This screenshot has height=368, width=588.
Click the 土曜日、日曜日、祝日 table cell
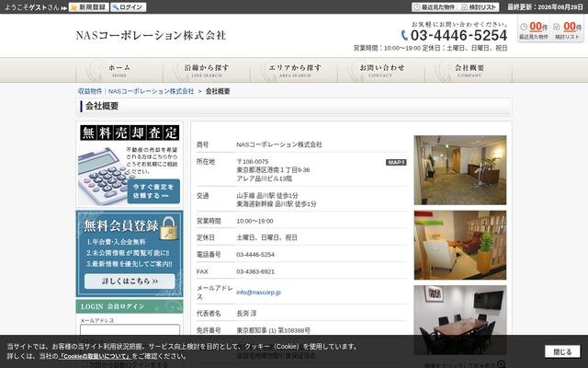266,237
